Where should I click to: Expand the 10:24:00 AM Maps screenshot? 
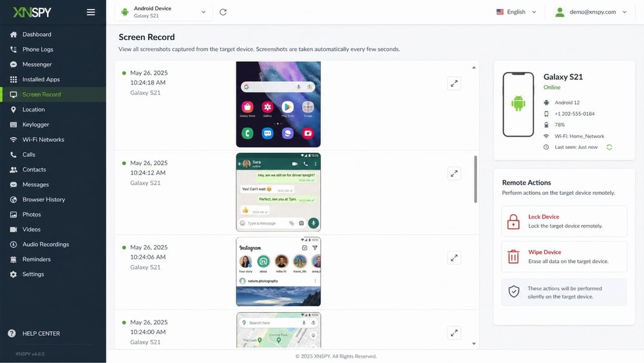[x=454, y=333]
